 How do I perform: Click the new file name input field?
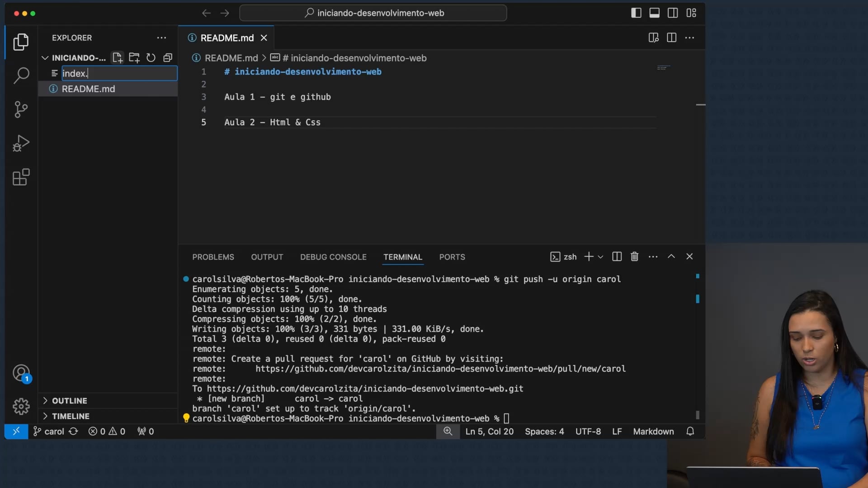tap(119, 73)
